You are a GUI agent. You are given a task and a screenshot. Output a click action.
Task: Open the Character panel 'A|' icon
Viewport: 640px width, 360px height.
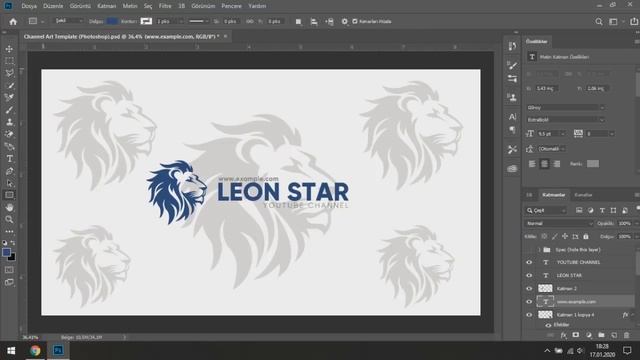[x=512, y=117]
